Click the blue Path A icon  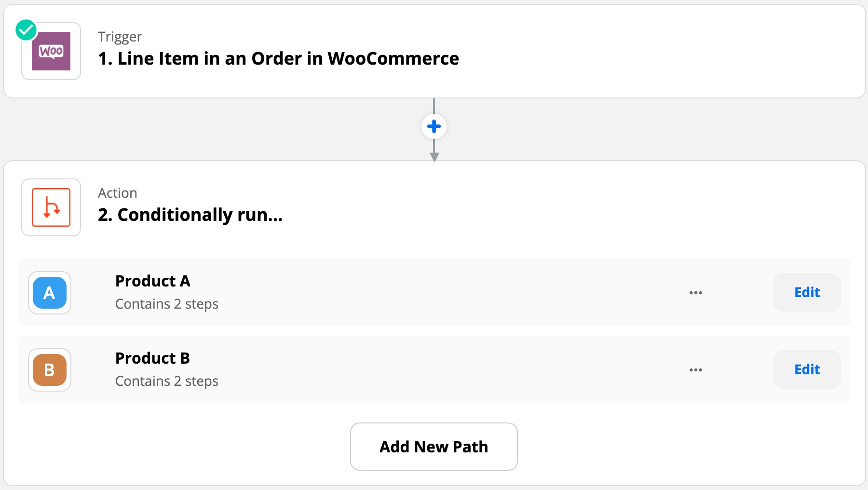click(x=50, y=293)
